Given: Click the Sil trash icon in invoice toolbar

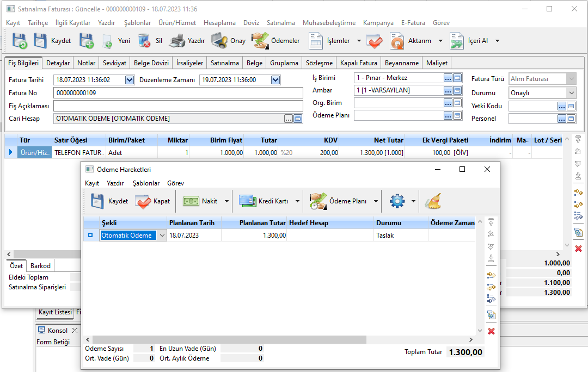Looking at the screenshot, I should 144,41.
